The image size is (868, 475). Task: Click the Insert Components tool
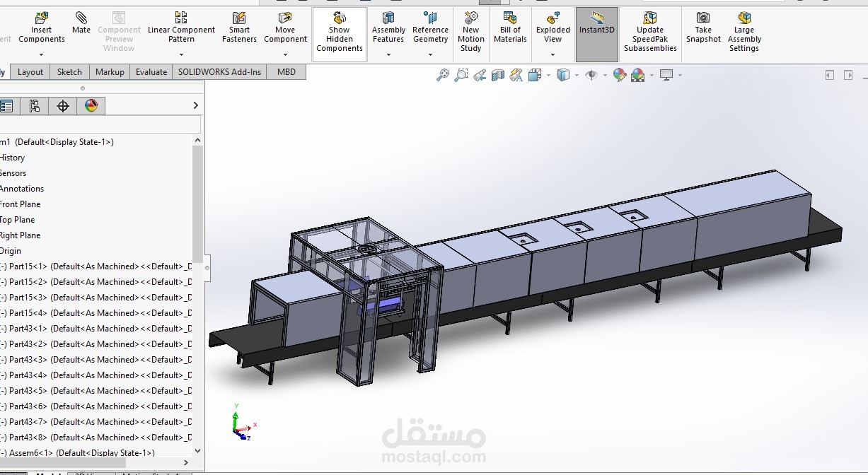click(x=41, y=28)
